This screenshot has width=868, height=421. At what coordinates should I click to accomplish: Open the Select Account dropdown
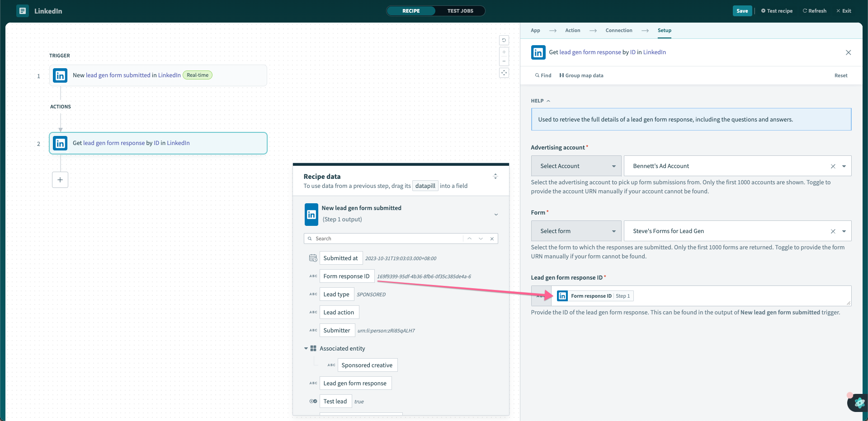tap(576, 166)
